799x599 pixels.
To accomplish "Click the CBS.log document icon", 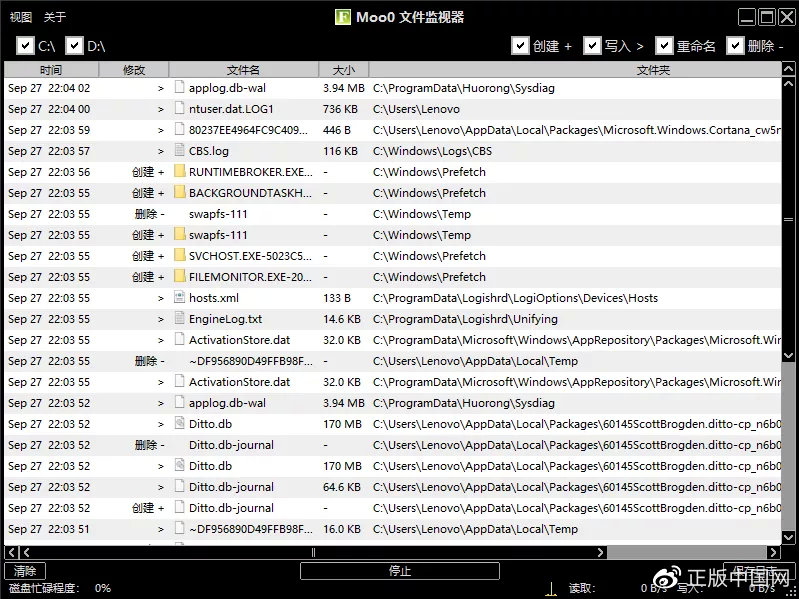I will (179, 150).
